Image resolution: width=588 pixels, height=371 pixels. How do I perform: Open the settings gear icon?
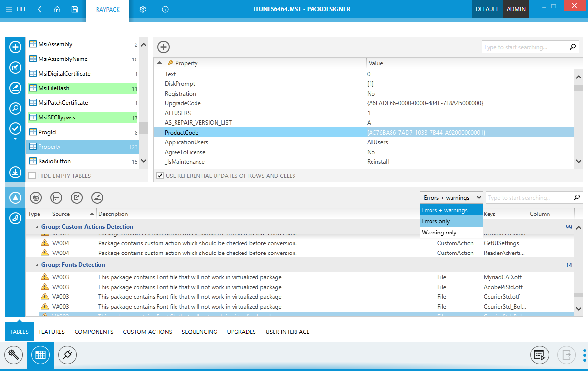(143, 9)
